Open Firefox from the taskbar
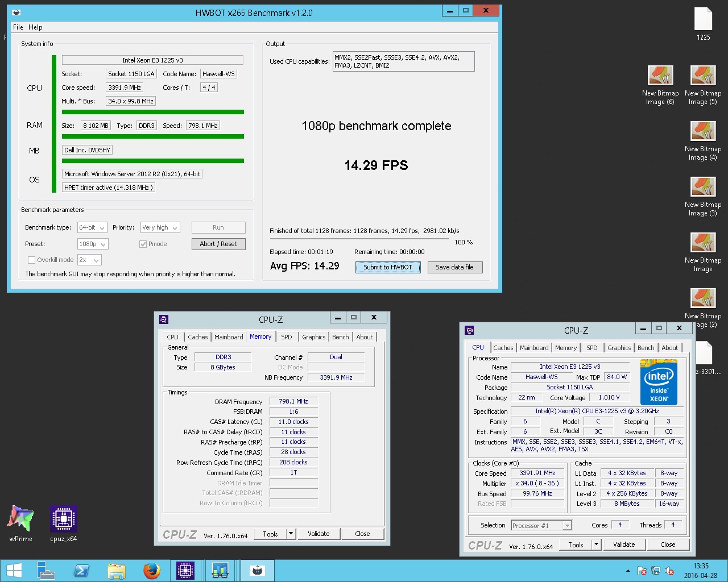 point(151,571)
